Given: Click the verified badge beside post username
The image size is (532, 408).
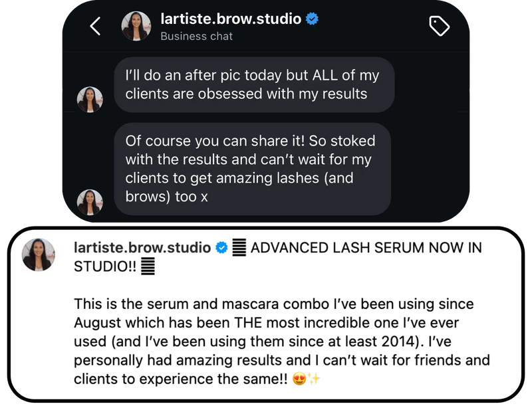Looking at the screenshot, I should [x=221, y=249].
